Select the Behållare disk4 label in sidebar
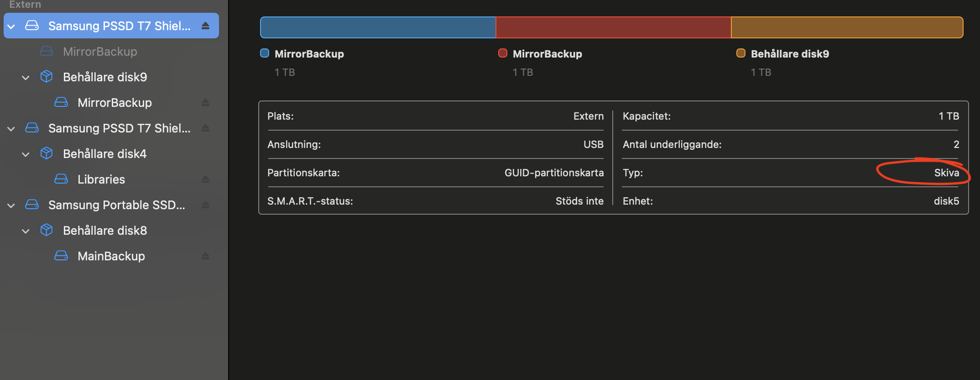 pos(105,154)
